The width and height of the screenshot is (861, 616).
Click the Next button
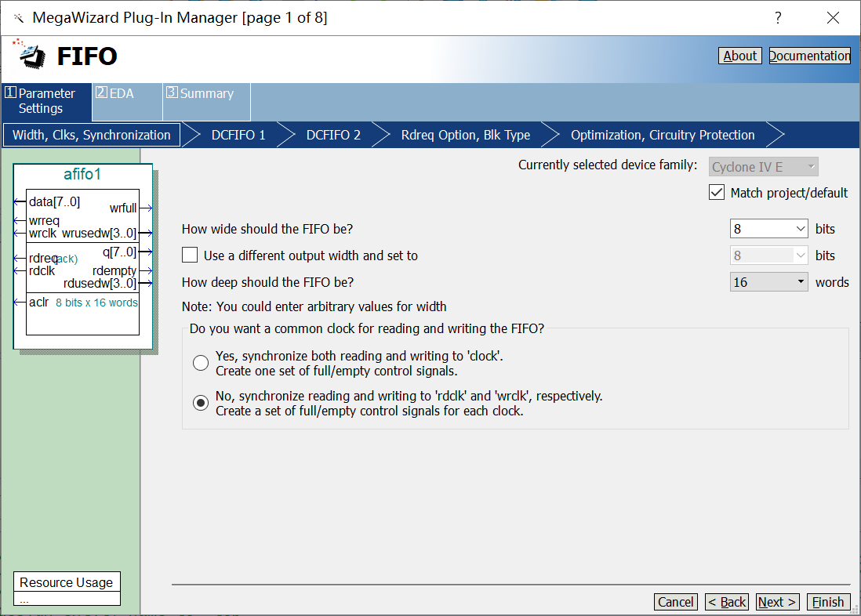tap(777, 602)
